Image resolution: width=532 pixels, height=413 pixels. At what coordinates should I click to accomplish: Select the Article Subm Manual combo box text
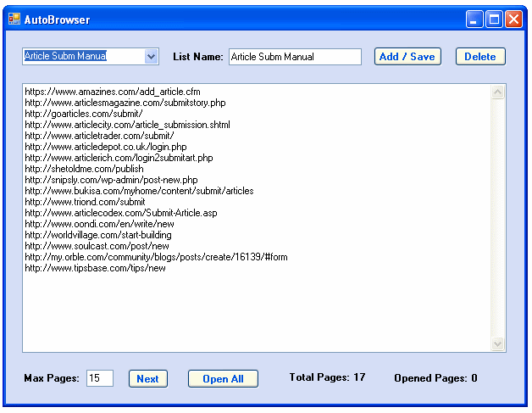tap(65, 56)
